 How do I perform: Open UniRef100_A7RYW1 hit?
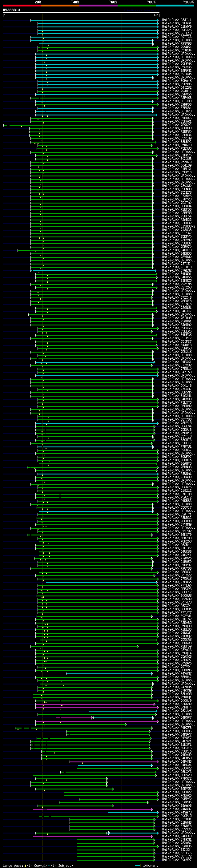(x=176, y=446)
